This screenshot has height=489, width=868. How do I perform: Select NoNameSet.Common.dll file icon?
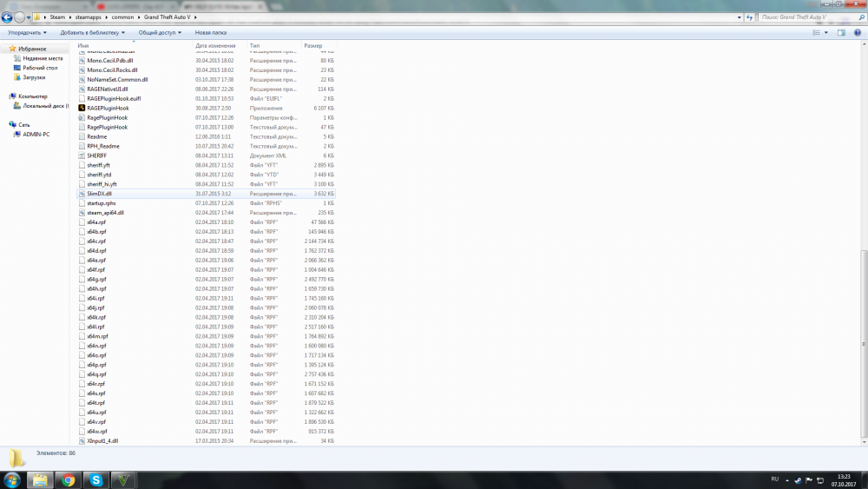point(82,79)
